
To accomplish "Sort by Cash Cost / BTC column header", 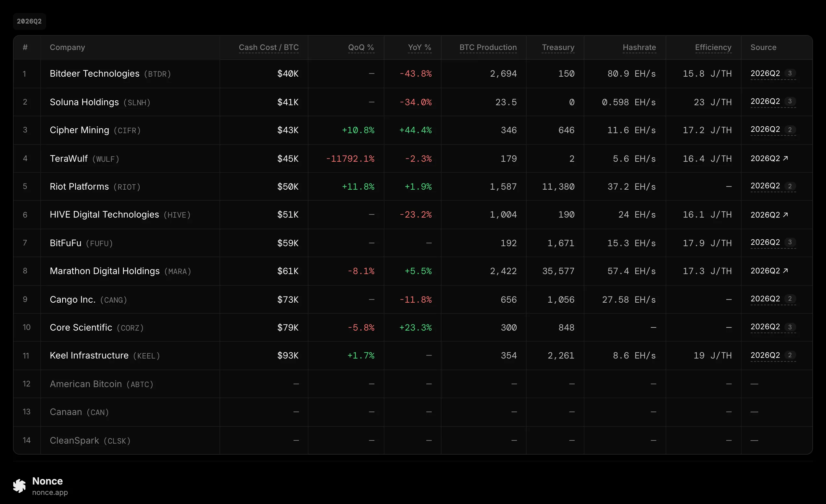I will tap(269, 47).
